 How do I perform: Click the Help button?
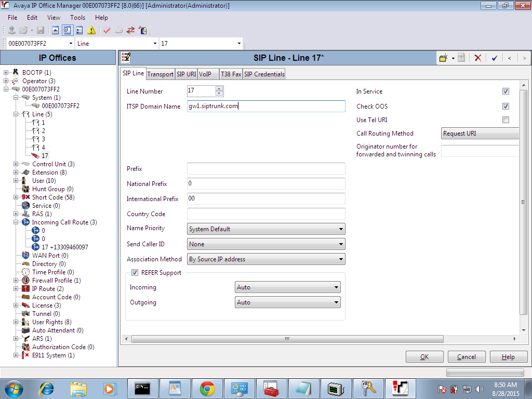[x=508, y=356]
